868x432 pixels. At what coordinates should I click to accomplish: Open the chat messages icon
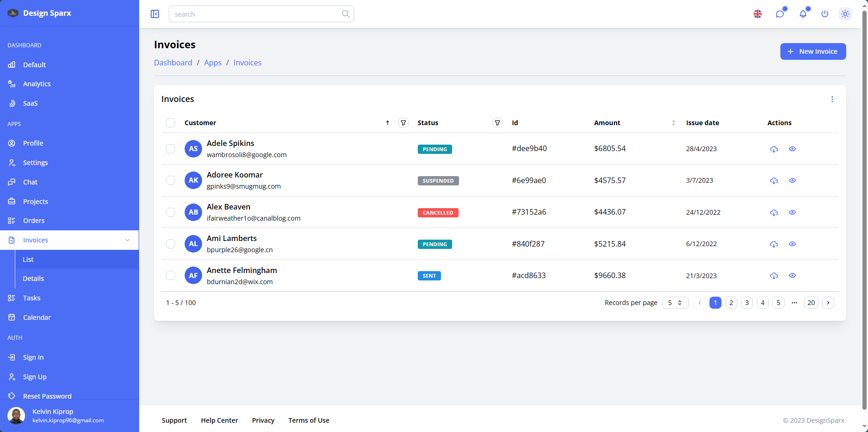tap(780, 14)
